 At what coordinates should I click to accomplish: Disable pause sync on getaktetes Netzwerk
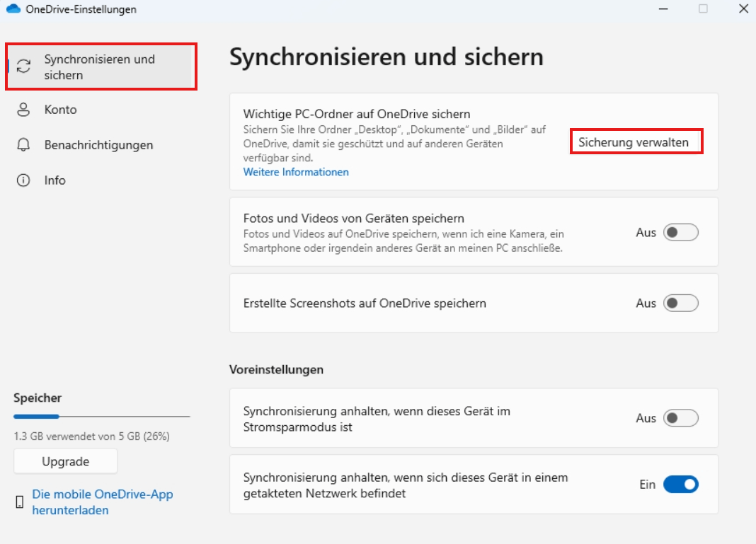click(x=681, y=485)
